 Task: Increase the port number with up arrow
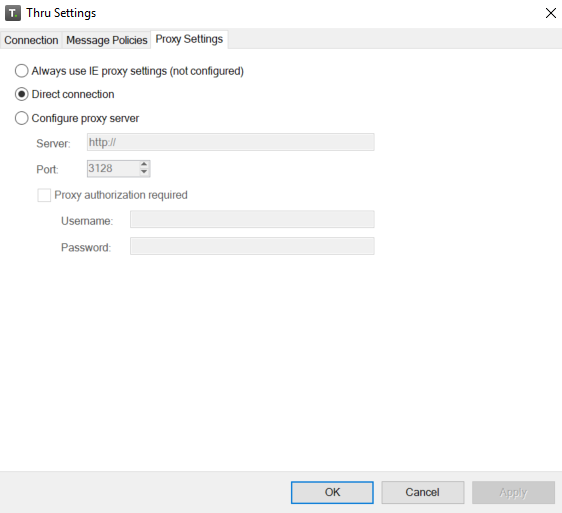[144, 165]
